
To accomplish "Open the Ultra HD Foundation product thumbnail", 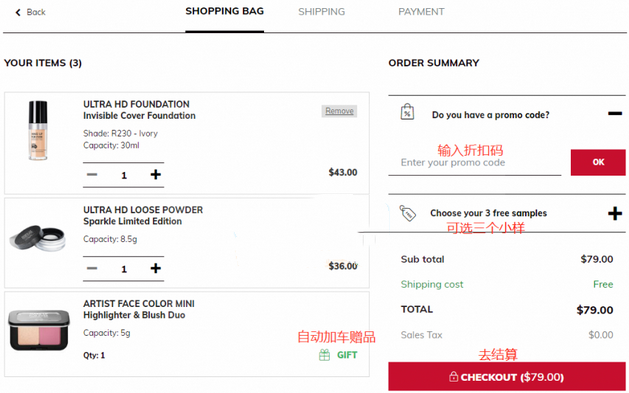I will (38, 131).
